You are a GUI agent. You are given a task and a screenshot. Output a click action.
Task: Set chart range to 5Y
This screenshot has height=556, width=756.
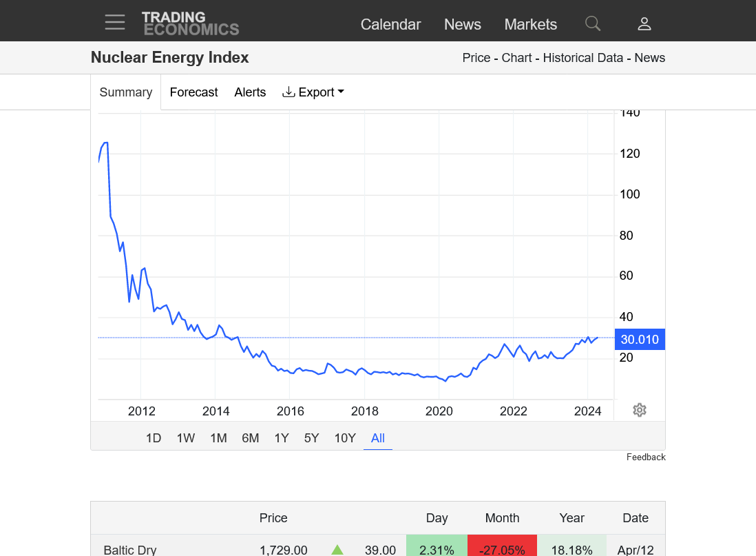click(x=311, y=438)
